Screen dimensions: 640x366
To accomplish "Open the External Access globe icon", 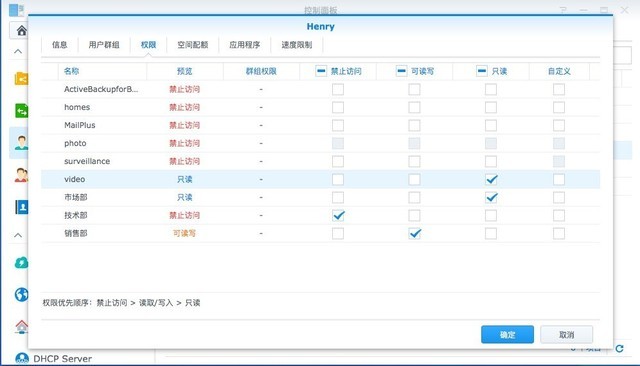I will 21,295.
